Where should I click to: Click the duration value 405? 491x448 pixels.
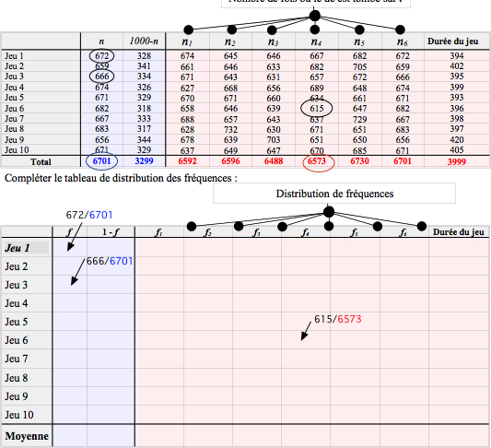click(x=457, y=149)
